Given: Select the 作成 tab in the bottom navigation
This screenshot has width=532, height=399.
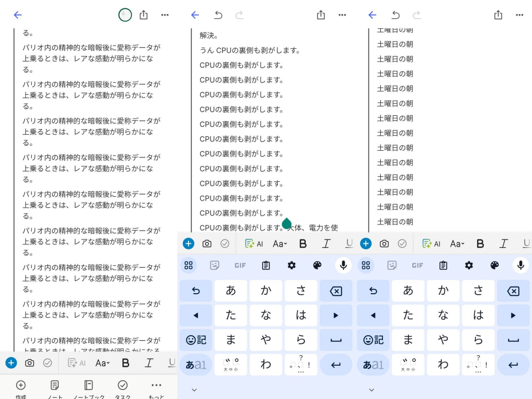Looking at the screenshot, I should coord(21,390).
